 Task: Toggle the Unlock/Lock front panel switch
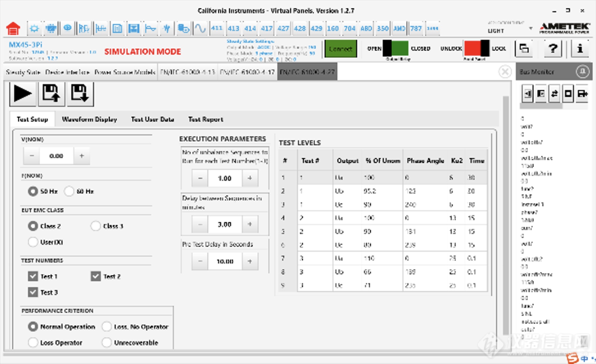pos(477,48)
